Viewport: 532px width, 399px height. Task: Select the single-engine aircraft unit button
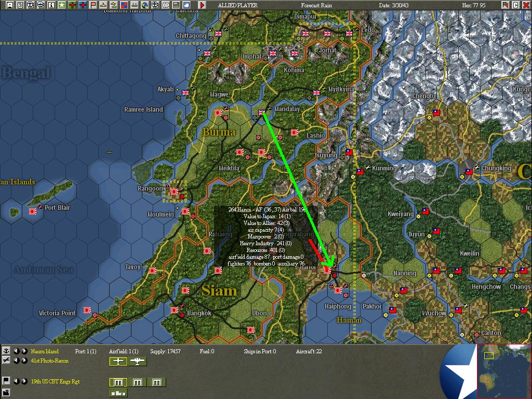coord(118,362)
